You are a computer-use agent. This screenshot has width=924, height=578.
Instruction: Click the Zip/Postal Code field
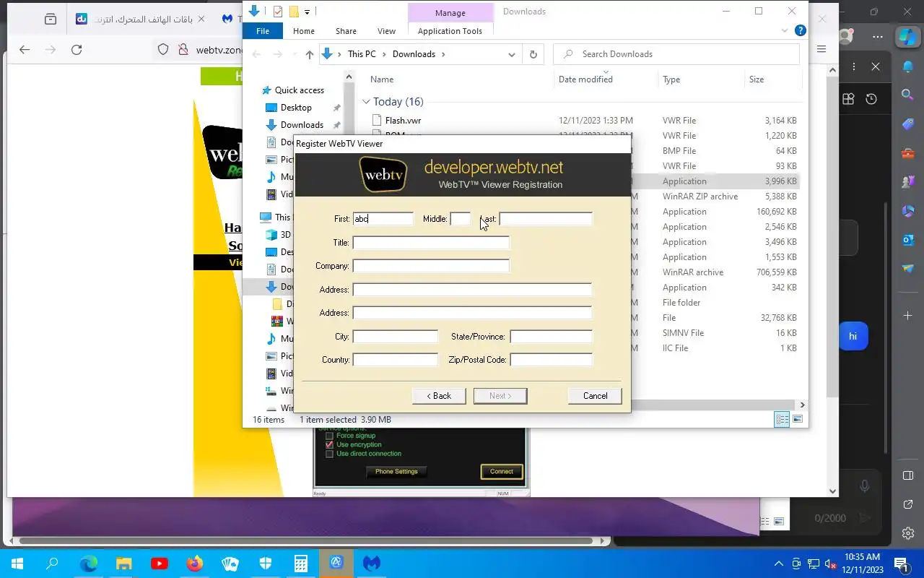click(x=551, y=360)
